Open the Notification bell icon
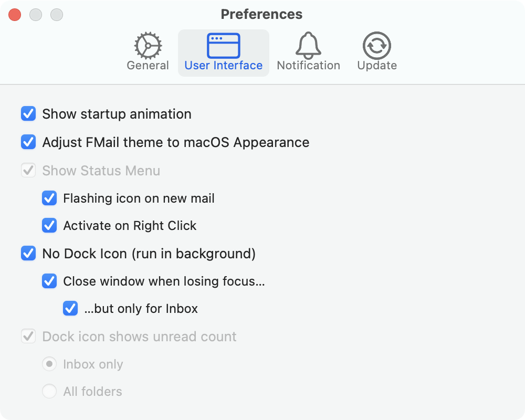The width and height of the screenshot is (525, 420). pos(308,46)
